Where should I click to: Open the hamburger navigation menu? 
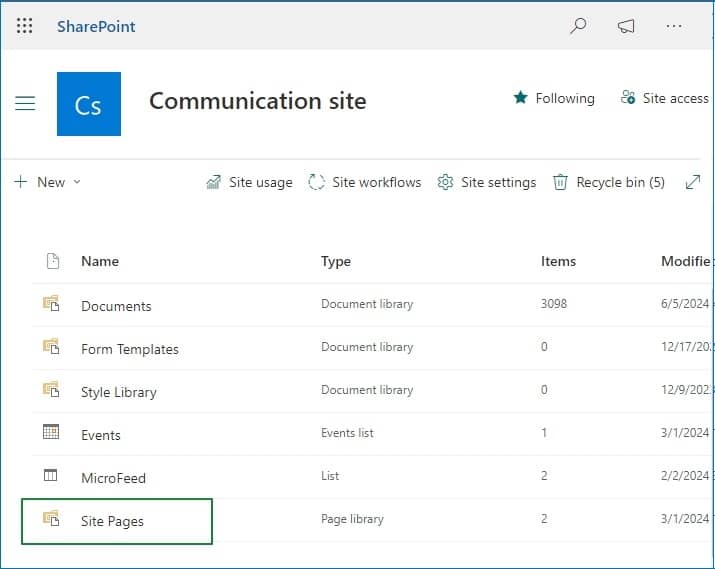pos(25,103)
